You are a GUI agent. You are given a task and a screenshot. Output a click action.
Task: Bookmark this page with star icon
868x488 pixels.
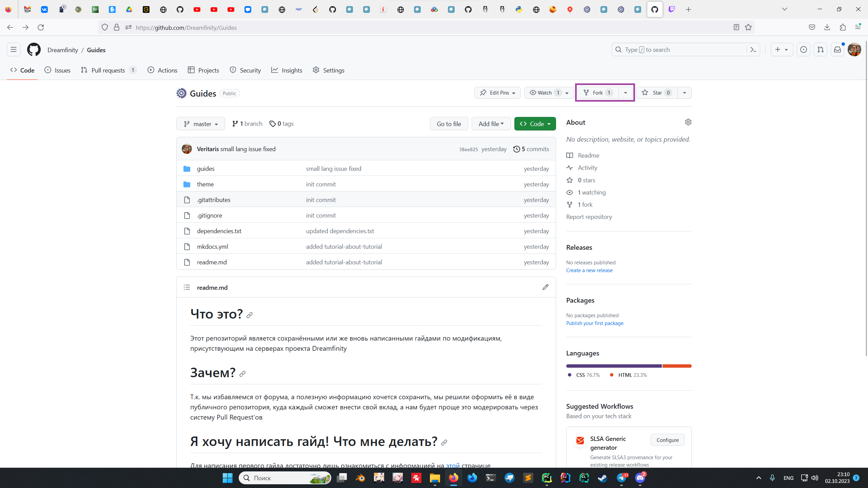(748, 27)
